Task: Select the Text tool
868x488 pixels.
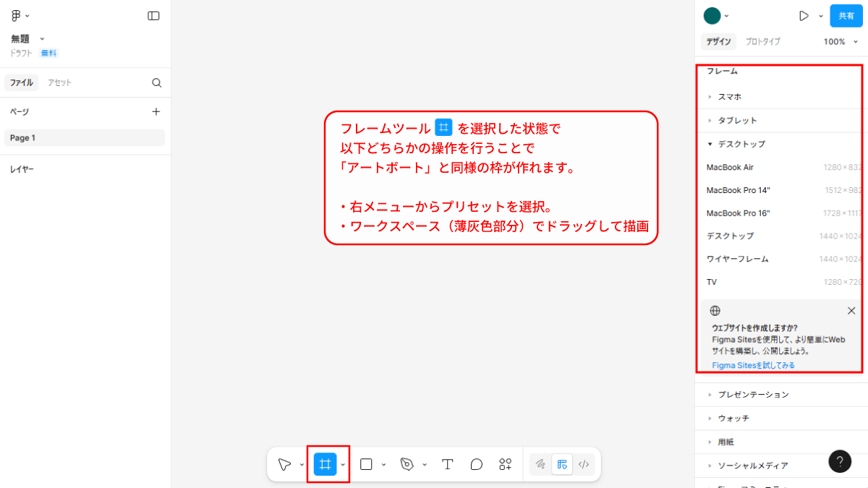Action: [448, 464]
